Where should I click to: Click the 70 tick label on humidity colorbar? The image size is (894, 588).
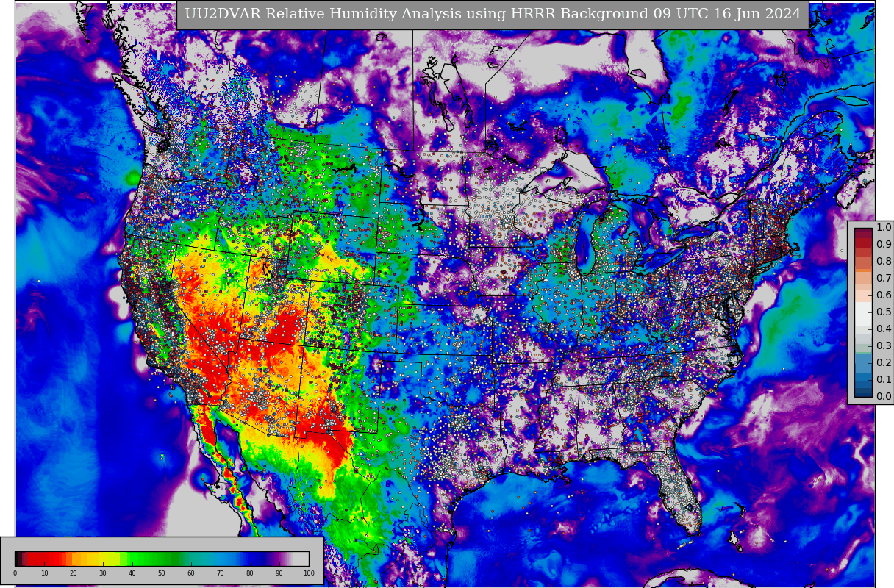point(221,573)
